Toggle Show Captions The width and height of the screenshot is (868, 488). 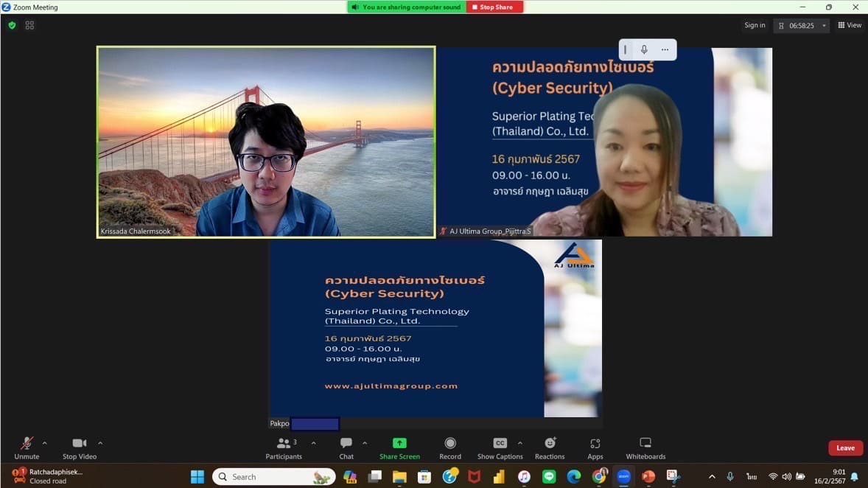500,448
